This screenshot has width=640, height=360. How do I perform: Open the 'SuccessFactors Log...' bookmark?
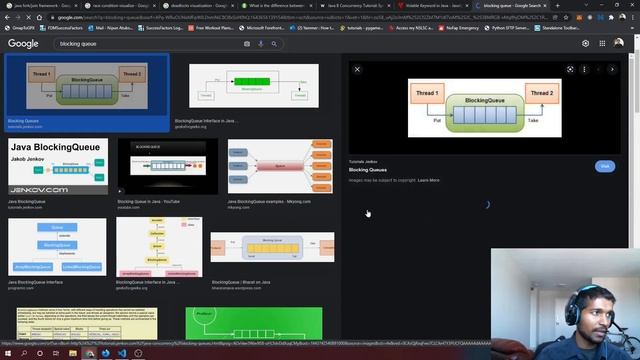[160, 28]
